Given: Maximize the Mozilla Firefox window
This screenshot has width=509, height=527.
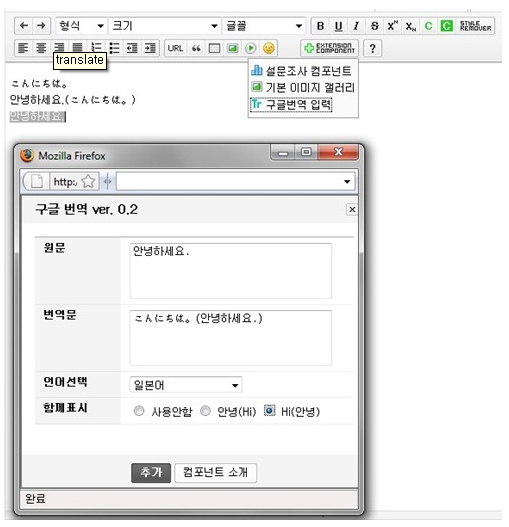Looking at the screenshot, I should coord(306,153).
